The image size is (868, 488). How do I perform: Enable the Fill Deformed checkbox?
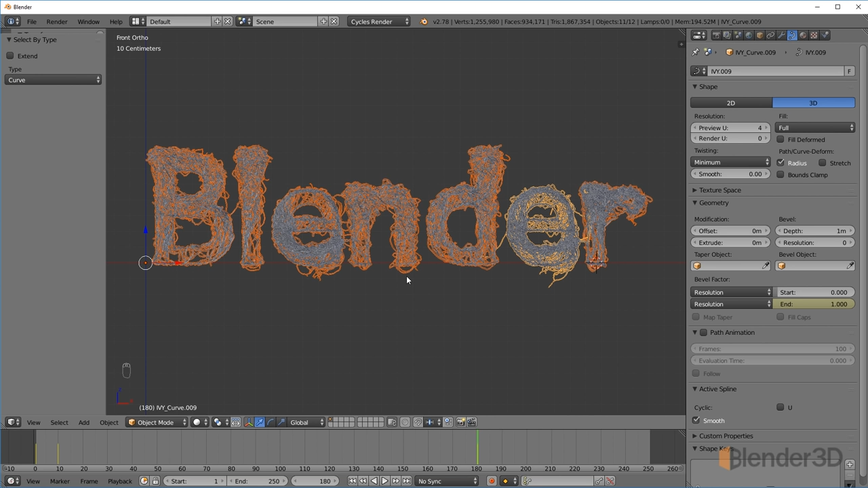pos(781,140)
